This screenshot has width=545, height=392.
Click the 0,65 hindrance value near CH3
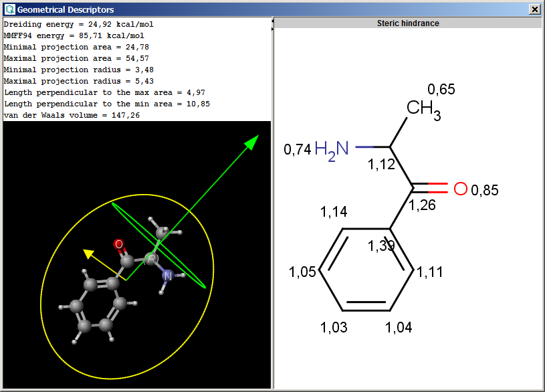click(x=441, y=90)
